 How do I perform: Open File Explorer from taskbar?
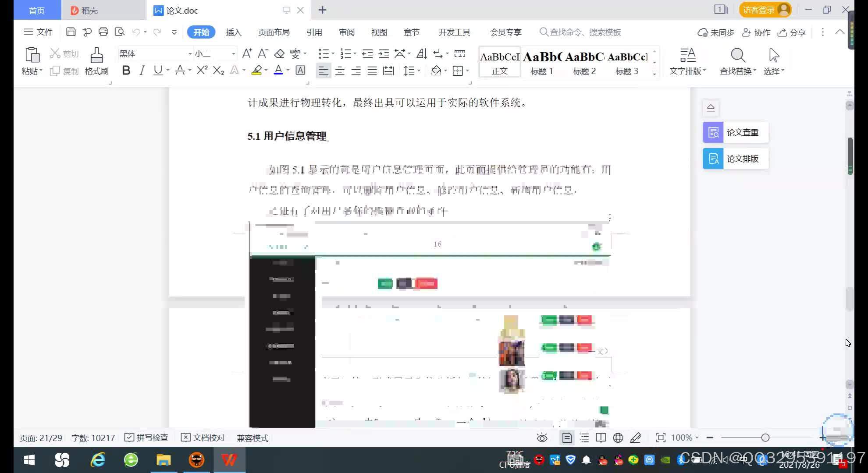tap(164, 460)
